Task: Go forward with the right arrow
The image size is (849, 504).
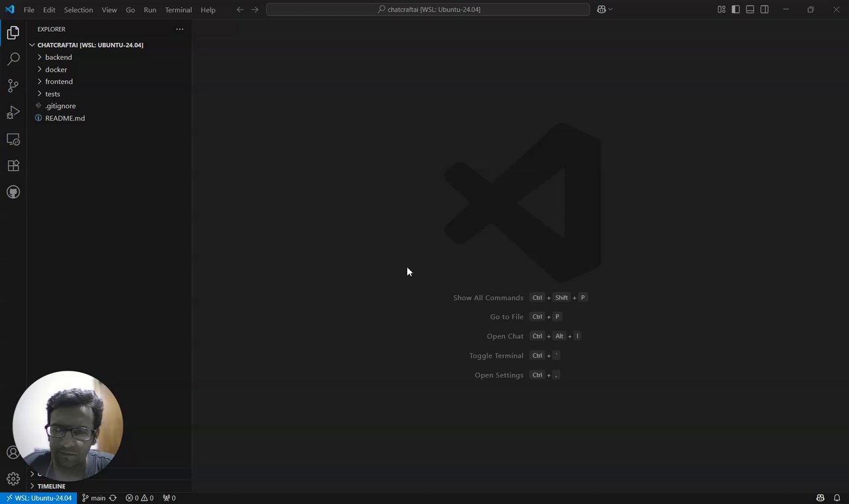Action: coord(255,9)
